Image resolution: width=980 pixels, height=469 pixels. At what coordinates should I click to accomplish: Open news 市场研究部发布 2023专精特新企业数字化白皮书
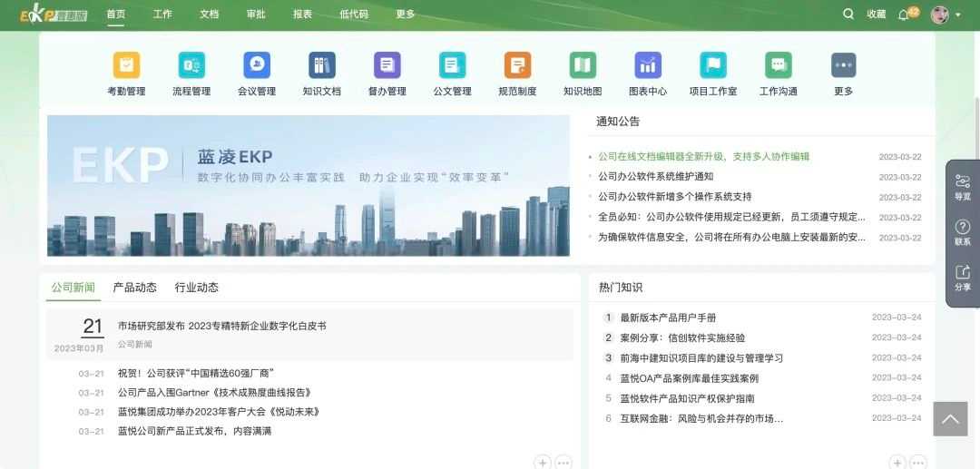pyautogui.click(x=222, y=326)
